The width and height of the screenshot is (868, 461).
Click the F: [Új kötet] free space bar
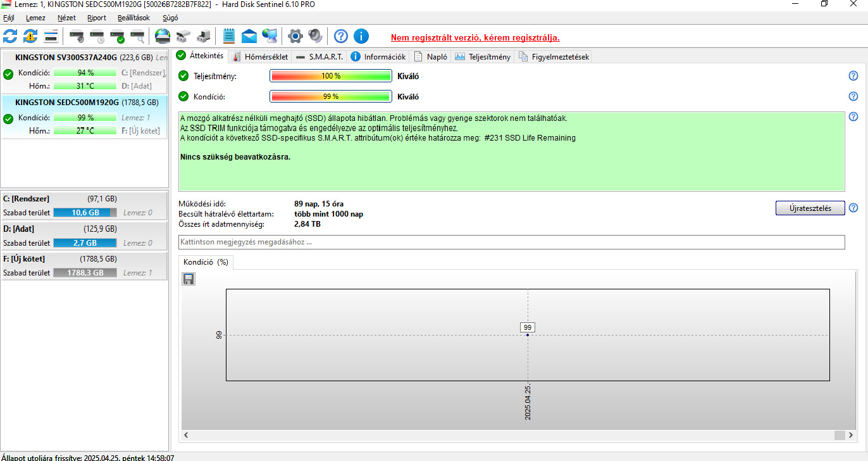click(85, 273)
